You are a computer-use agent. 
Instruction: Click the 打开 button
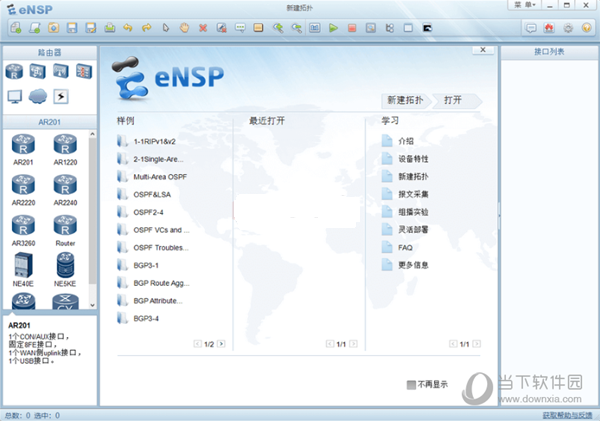(x=456, y=100)
